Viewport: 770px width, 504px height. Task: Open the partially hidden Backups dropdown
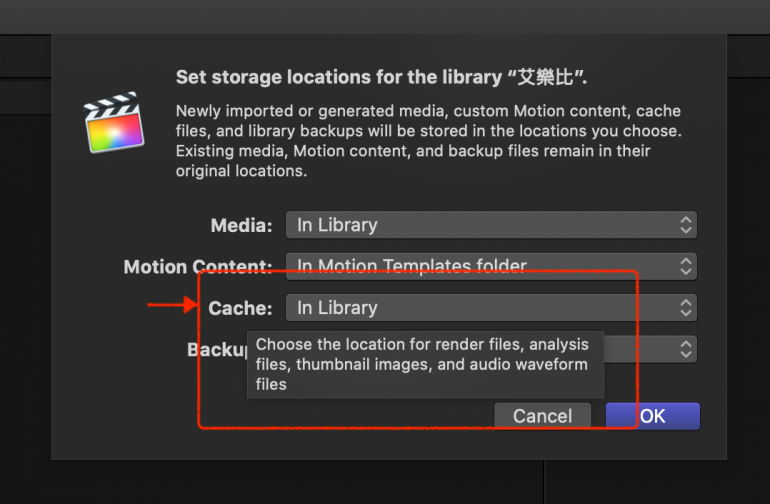650,349
